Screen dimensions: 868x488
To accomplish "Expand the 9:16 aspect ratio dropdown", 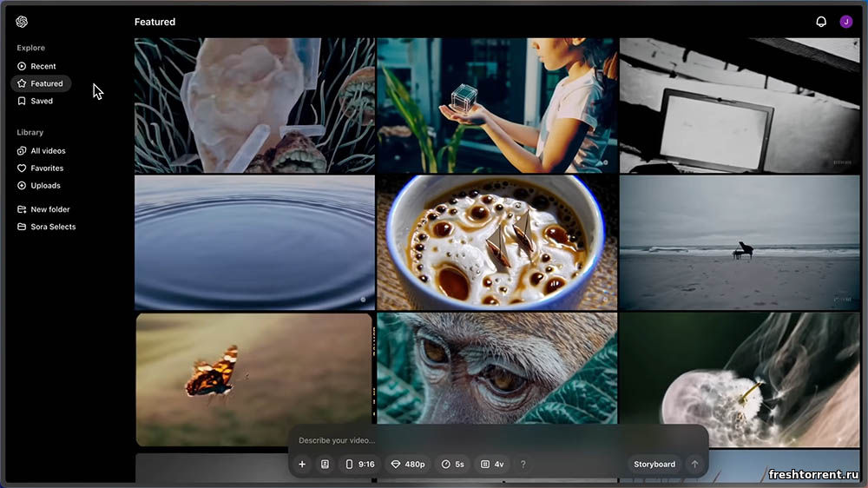I will pyautogui.click(x=359, y=465).
